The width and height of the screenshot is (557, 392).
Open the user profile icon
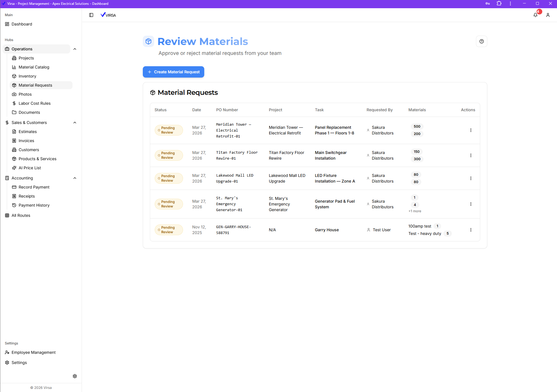(548, 15)
